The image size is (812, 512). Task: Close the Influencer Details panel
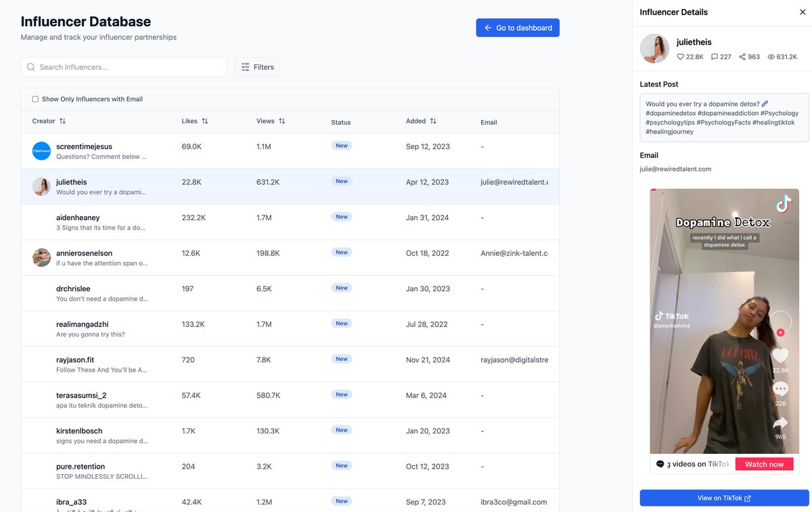803,12
